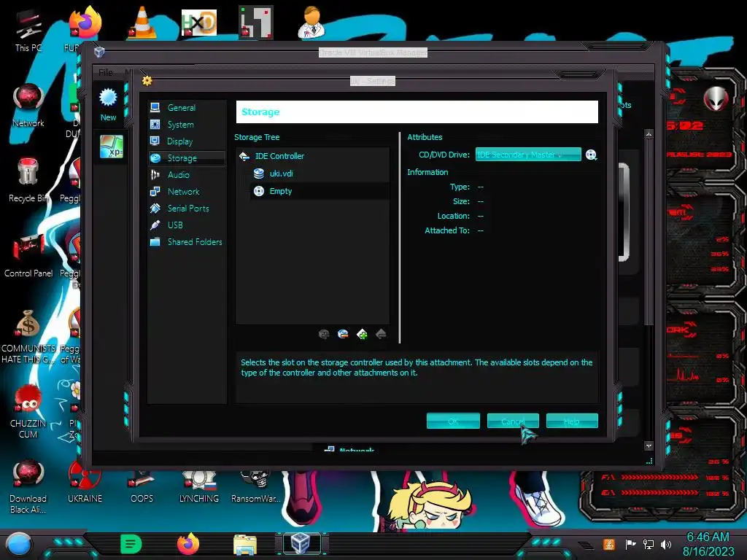
Task: Open the red and gray block desktop icon
Action: pos(256,22)
